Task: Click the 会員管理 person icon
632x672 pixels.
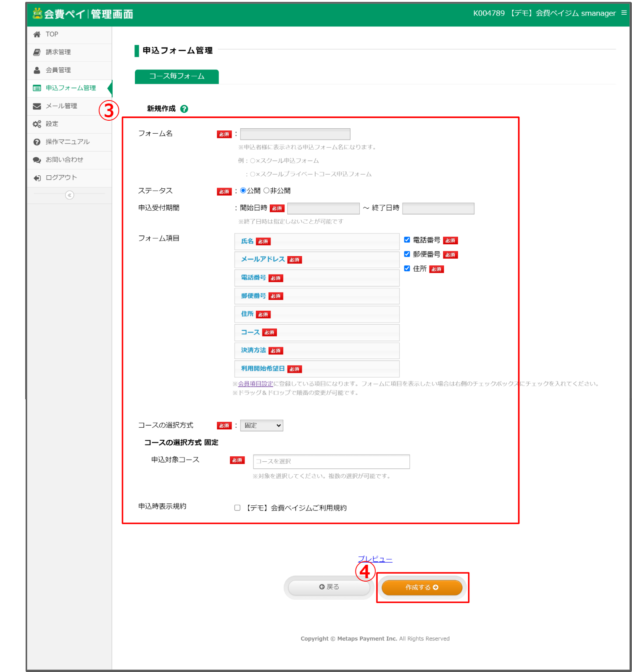Action: tap(37, 70)
